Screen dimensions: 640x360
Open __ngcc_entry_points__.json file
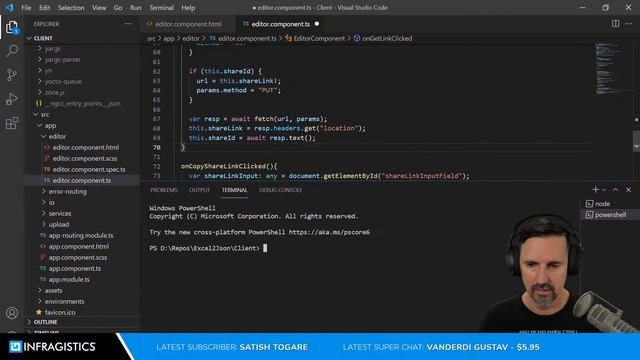pyautogui.click(x=82, y=104)
